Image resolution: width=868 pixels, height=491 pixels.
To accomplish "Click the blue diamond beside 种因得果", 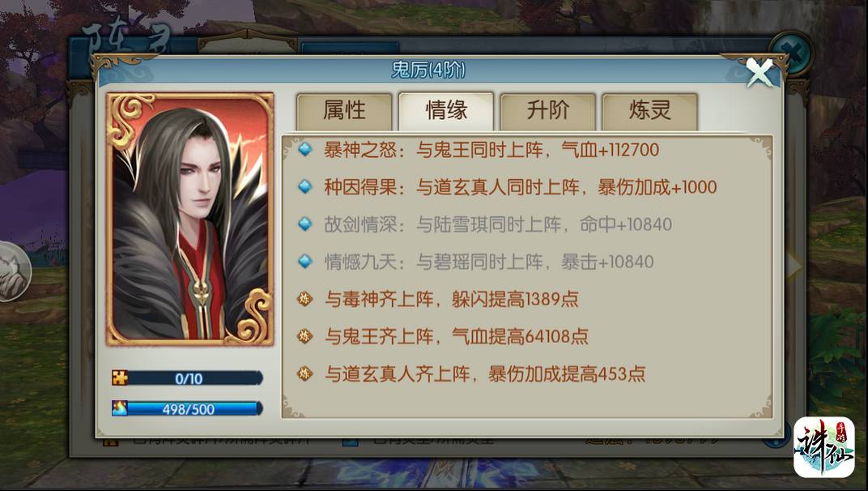I will [305, 186].
